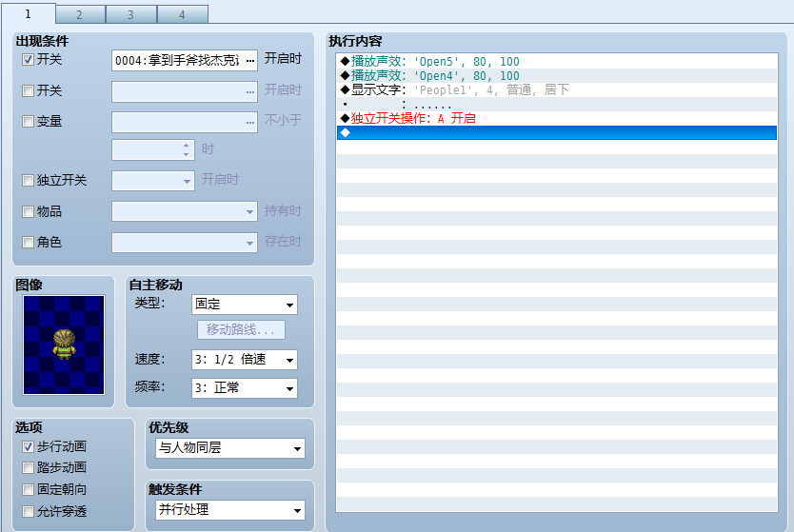This screenshot has height=532, width=794.
Task: Select event page tab 1
Action: pos(29,13)
